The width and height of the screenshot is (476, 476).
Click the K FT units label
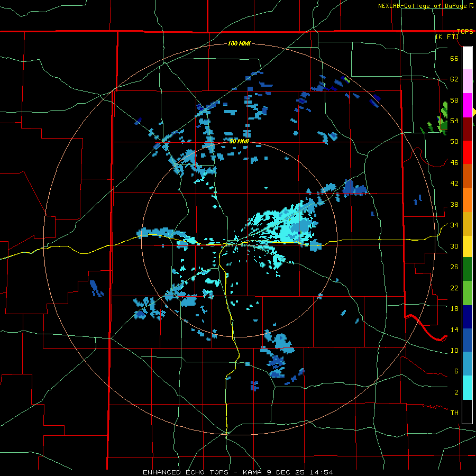pos(447,37)
